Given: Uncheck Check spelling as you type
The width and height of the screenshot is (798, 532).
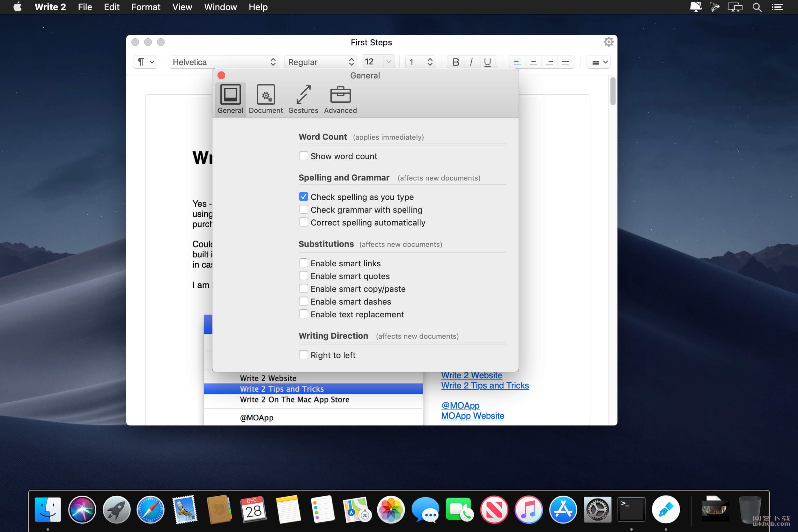Looking at the screenshot, I should pyautogui.click(x=303, y=196).
